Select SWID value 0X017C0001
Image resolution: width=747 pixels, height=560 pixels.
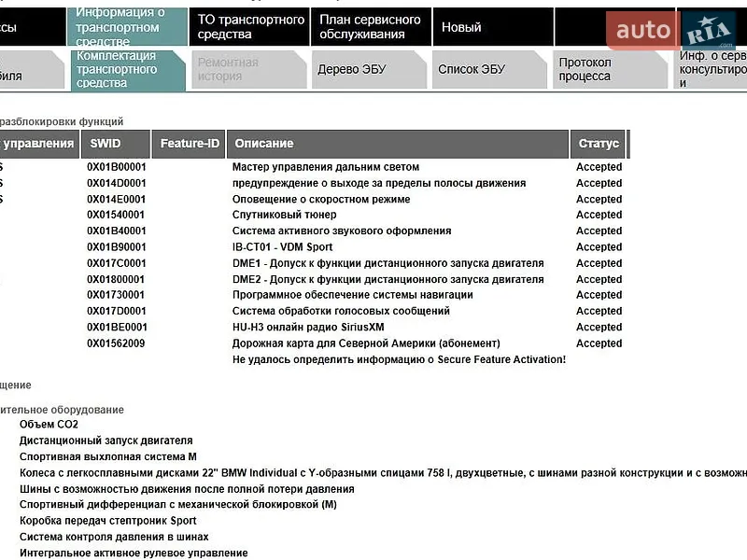pos(116,263)
